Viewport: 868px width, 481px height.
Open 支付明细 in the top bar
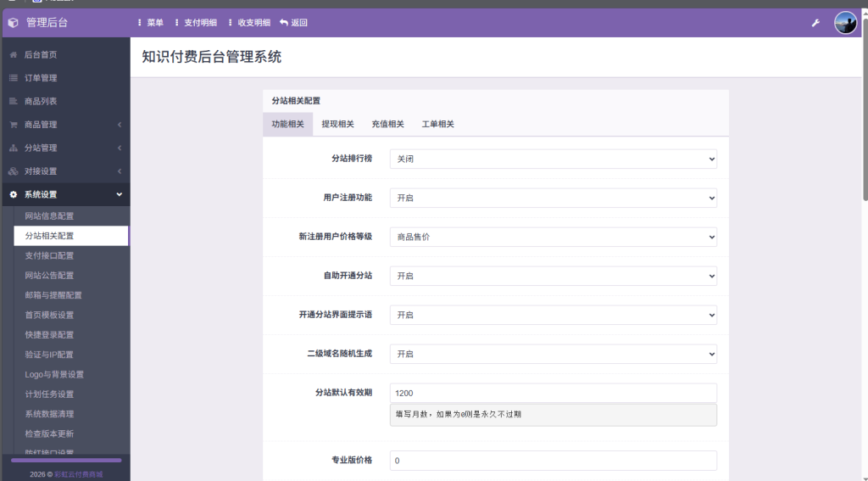[200, 23]
